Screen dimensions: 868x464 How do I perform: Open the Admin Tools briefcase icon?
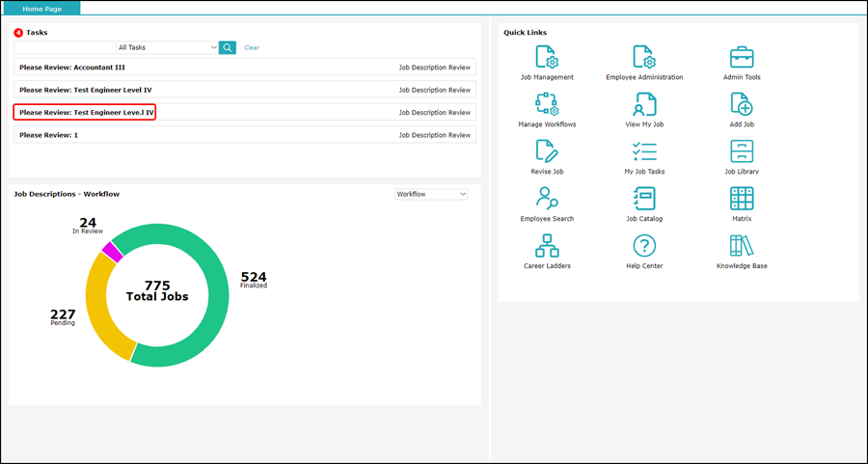(741, 57)
